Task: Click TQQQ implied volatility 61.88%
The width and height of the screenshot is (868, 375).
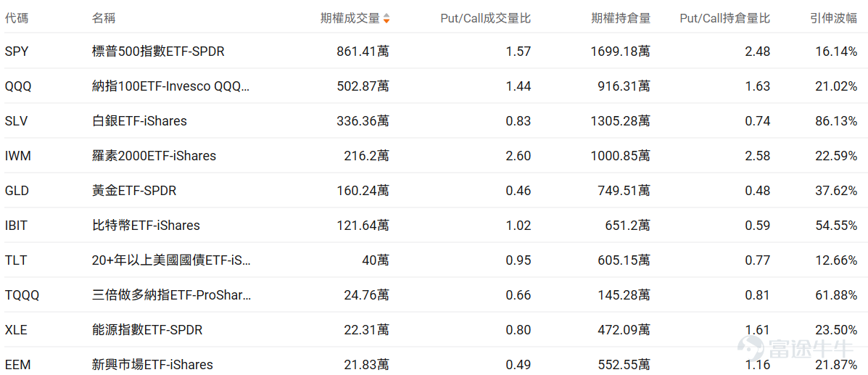Action: [x=836, y=295]
